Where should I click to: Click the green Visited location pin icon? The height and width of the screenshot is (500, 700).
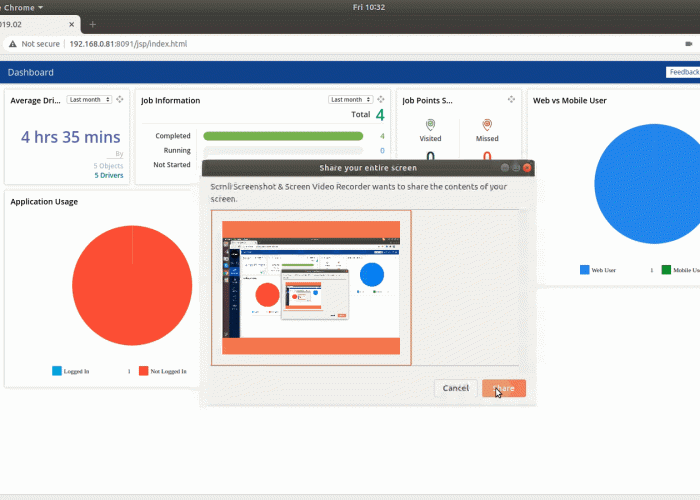[x=430, y=125]
